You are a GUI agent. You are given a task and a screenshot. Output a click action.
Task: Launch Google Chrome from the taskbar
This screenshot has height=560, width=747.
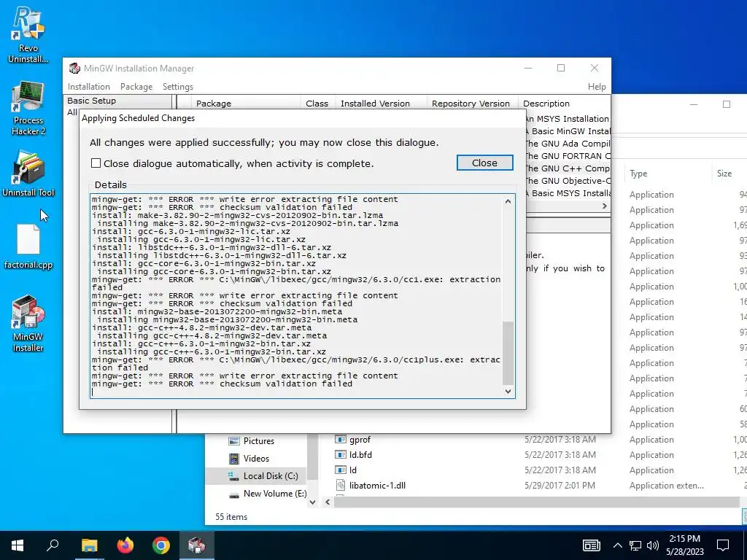pos(161,545)
